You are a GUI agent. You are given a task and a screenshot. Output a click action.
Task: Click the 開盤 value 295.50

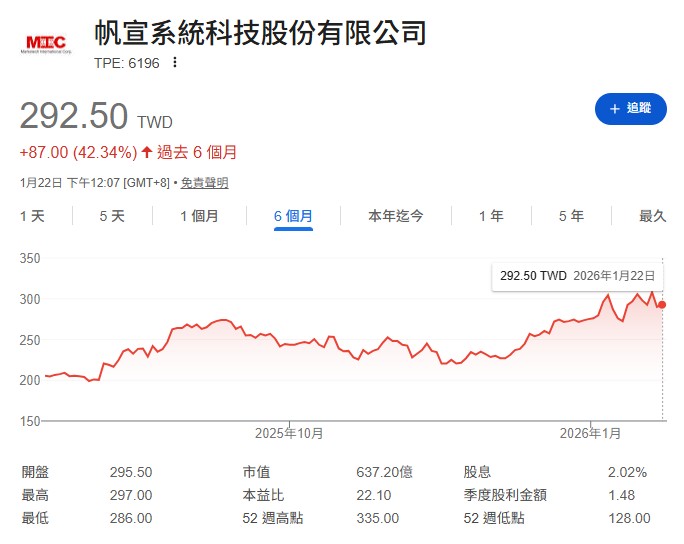pos(131,472)
